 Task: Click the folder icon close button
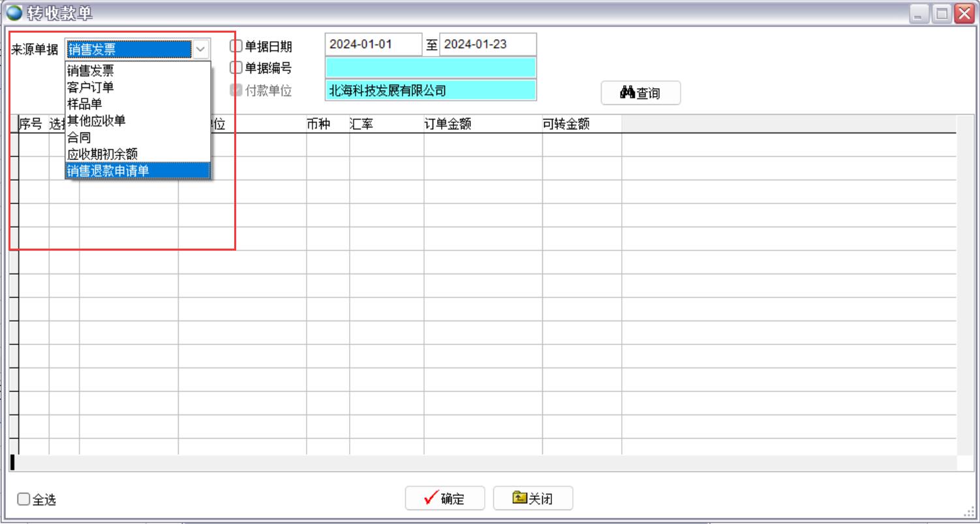(532, 499)
